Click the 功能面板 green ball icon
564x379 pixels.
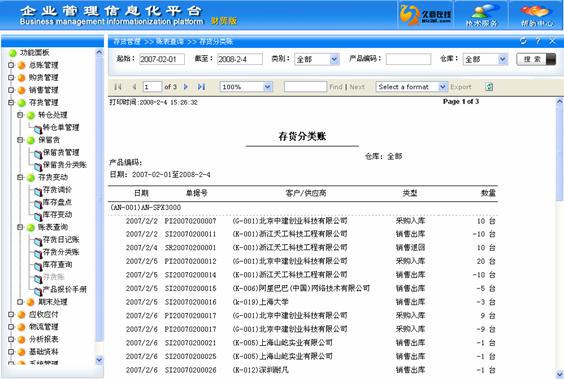(13, 53)
